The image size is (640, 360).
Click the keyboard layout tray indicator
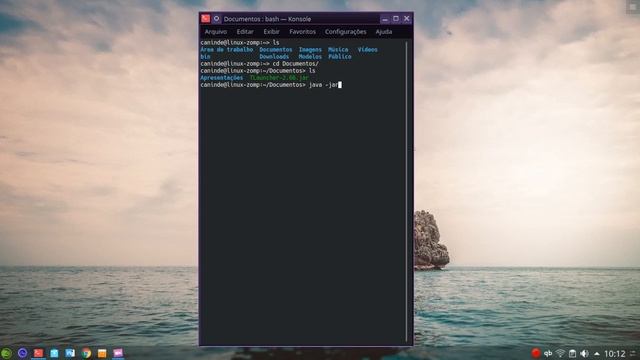coord(548,353)
